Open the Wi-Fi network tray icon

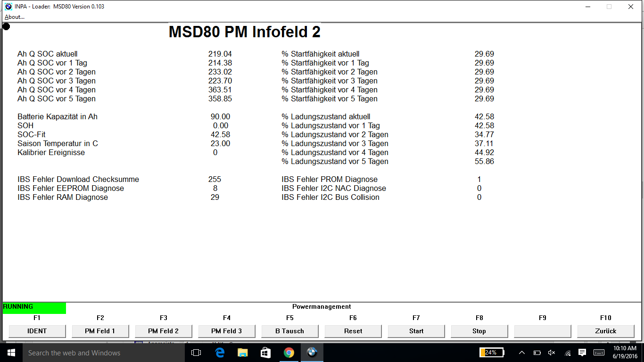tap(568, 353)
